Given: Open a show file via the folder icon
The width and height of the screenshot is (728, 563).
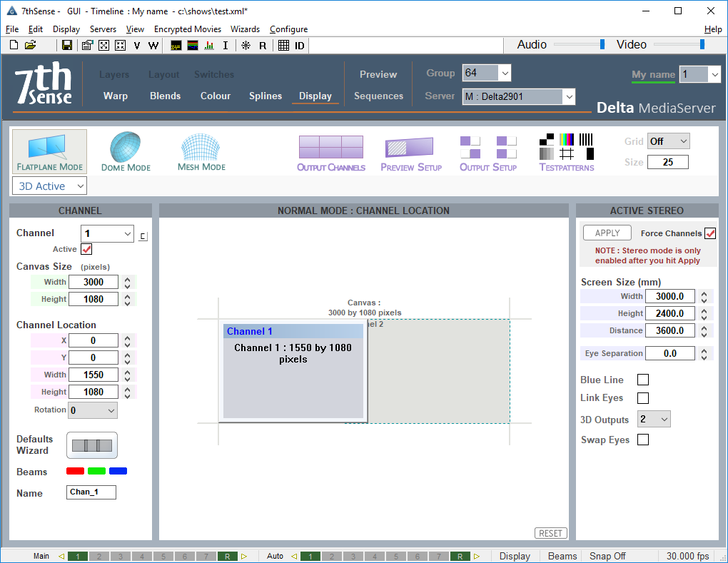Looking at the screenshot, I should [31, 45].
